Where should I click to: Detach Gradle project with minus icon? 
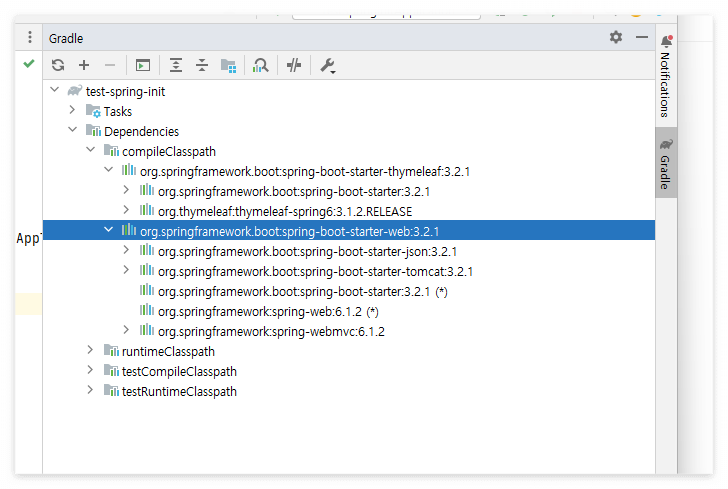pyautogui.click(x=110, y=65)
